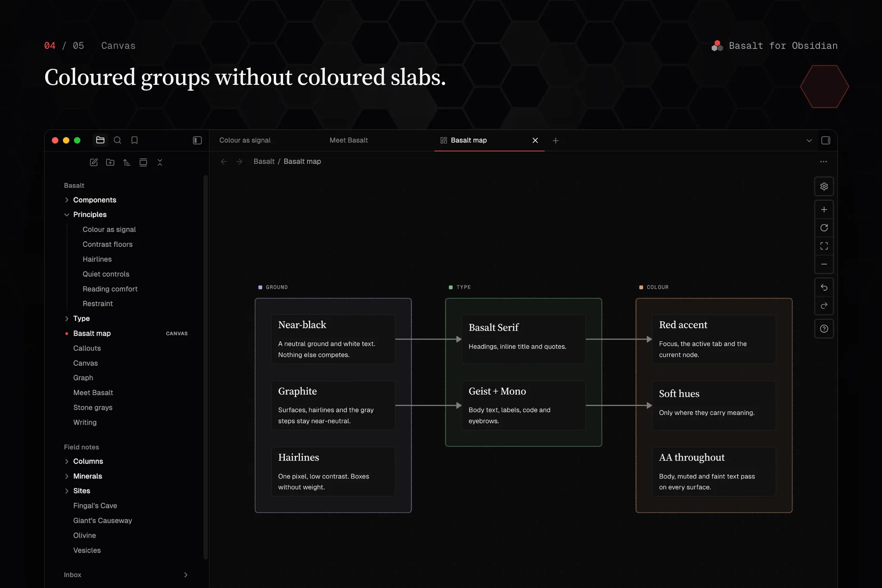Click the auto-reveal current file icon

pyautogui.click(x=143, y=162)
